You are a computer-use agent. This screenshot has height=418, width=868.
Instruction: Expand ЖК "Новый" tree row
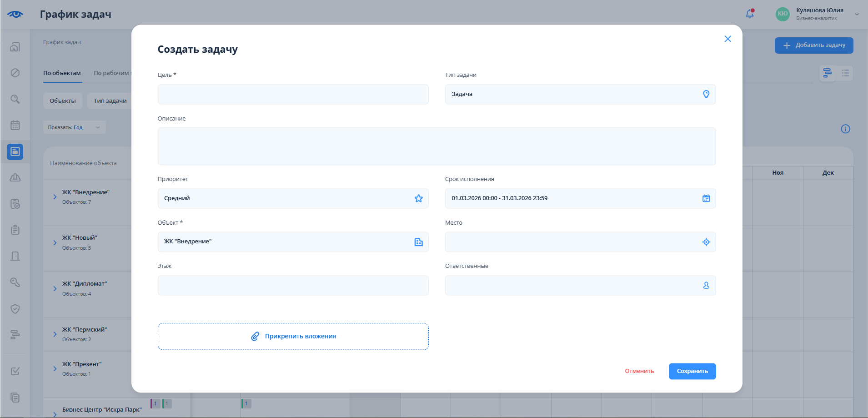click(55, 243)
